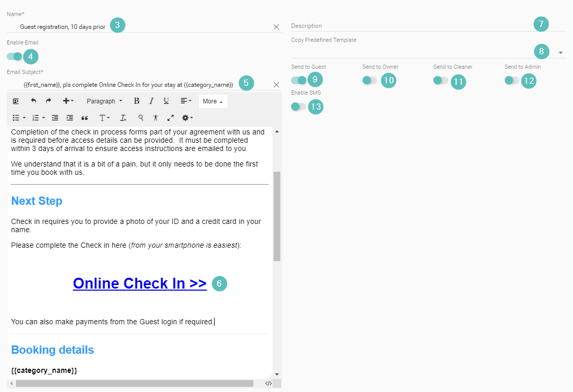Apply bold formatting
The height and width of the screenshot is (392, 573).
[137, 101]
